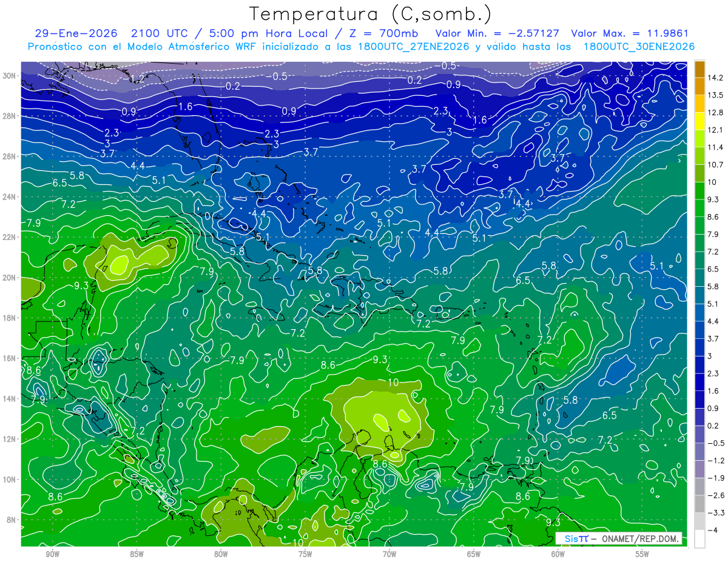Screen dimensions: 728x562
Task: Click the '-4' colorbar legend value
Action: [x=712, y=530]
